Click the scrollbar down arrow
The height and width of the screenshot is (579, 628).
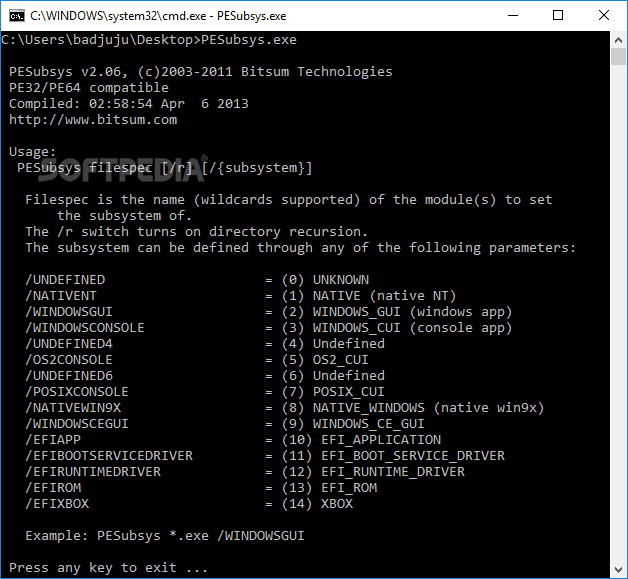click(618, 569)
